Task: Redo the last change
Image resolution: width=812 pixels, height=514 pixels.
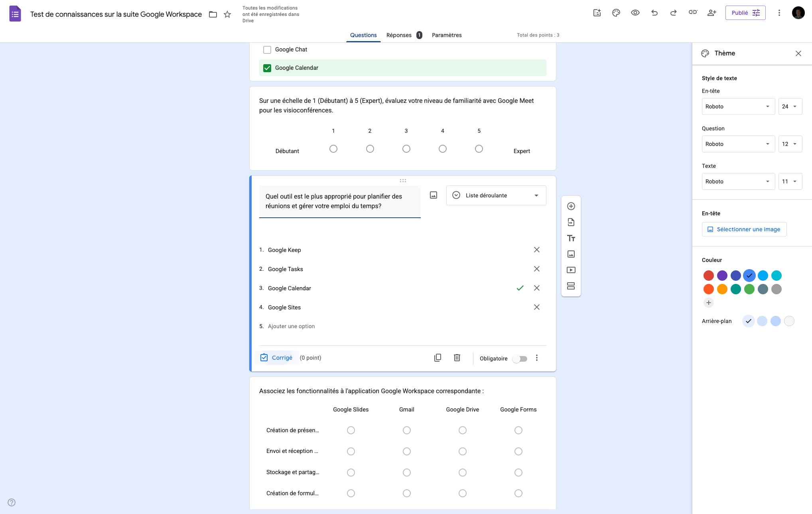Action: [x=674, y=13]
